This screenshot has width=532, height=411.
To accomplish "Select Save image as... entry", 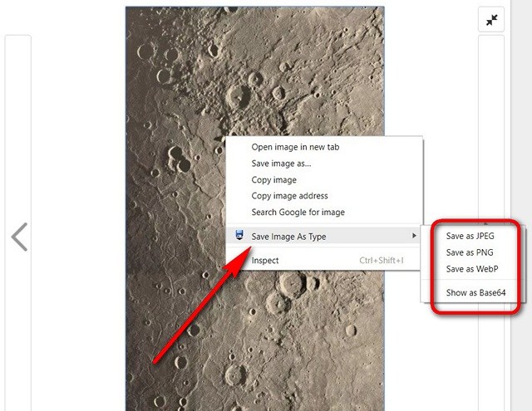I will click(x=281, y=164).
